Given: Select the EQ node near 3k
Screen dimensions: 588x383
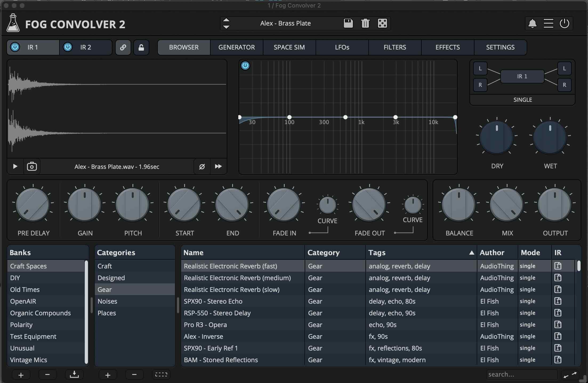Looking at the screenshot, I should click(x=396, y=117).
